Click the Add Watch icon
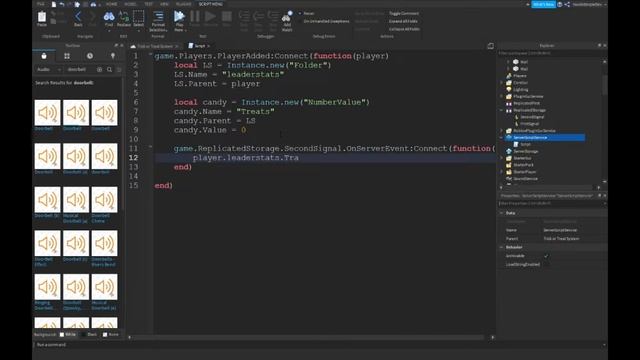 [287, 17]
